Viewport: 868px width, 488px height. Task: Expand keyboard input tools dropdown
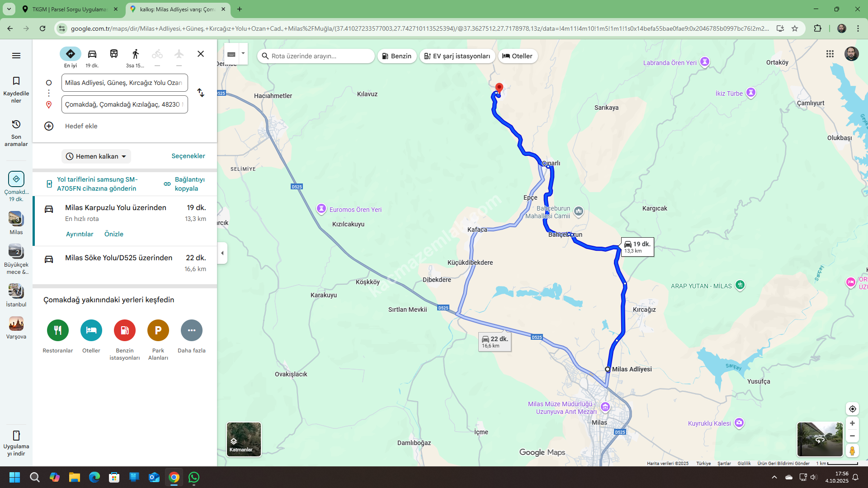243,53
